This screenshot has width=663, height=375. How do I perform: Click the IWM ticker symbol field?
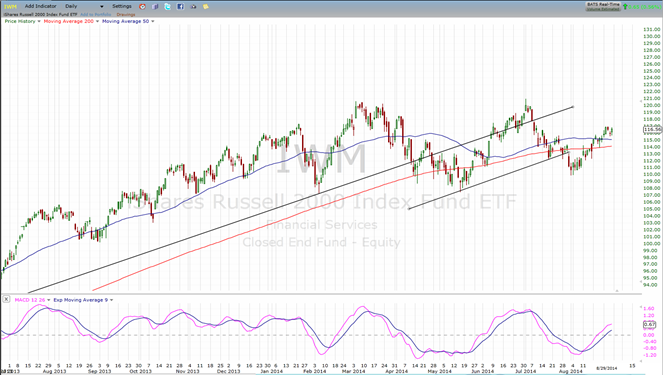click(11, 6)
